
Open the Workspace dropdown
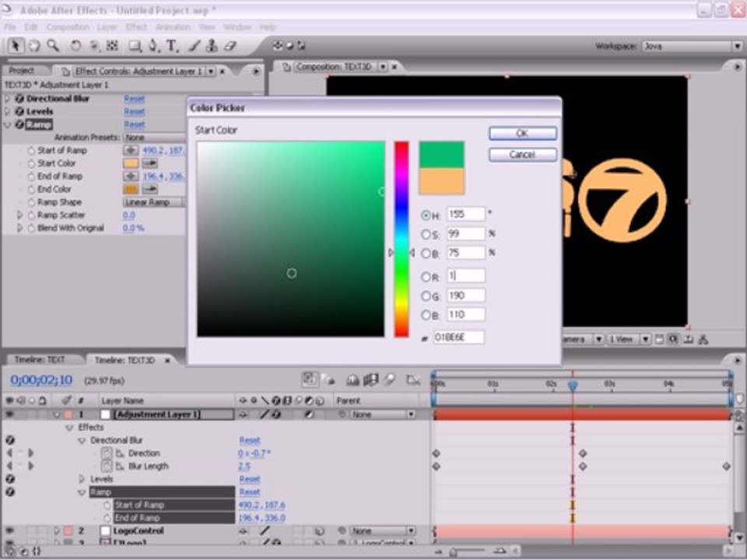click(x=691, y=46)
